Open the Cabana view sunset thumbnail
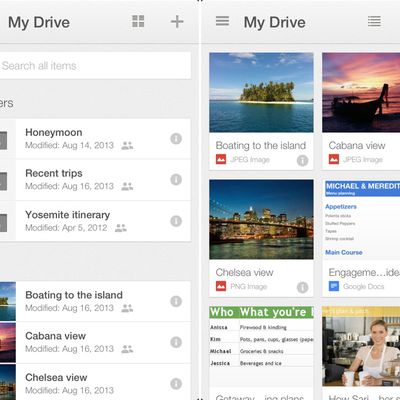 point(361,92)
